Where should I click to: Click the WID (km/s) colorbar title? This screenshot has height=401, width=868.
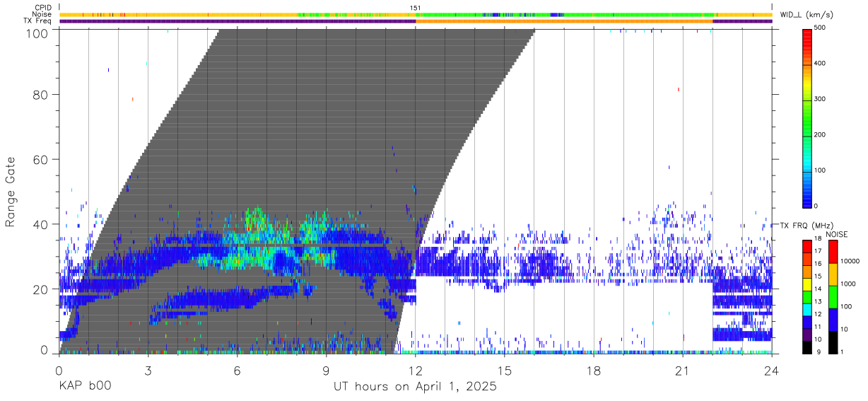click(806, 15)
